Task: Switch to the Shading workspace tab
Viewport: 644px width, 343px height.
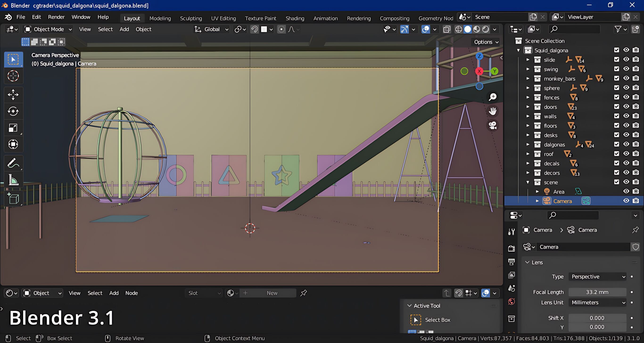Action: click(295, 18)
